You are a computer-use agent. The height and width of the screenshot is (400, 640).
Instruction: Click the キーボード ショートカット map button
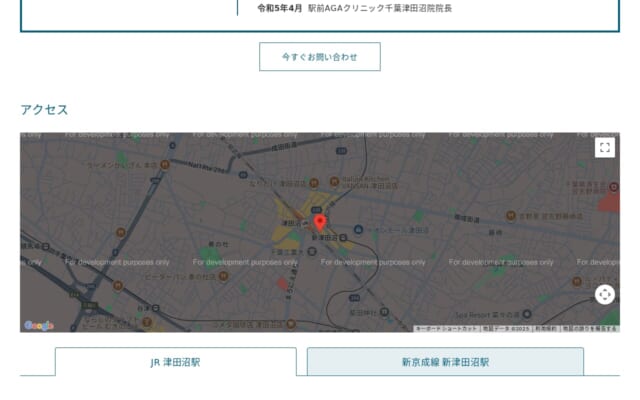click(x=446, y=328)
